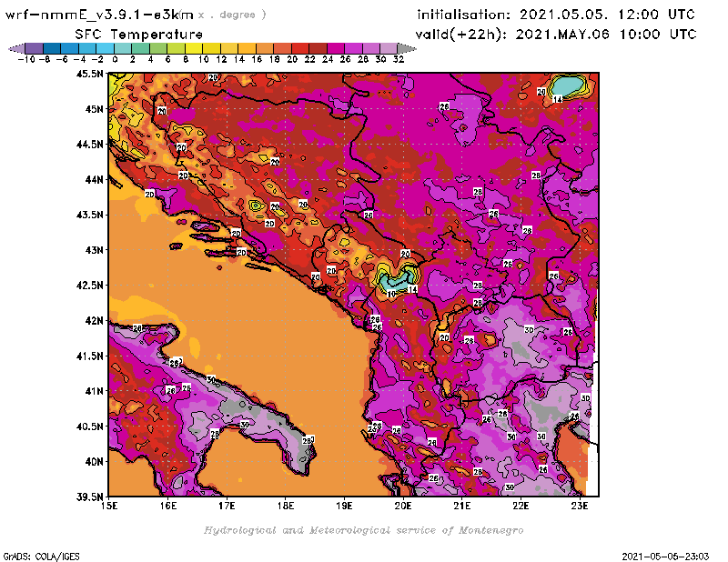Click the legend value -10

(x=26, y=59)
